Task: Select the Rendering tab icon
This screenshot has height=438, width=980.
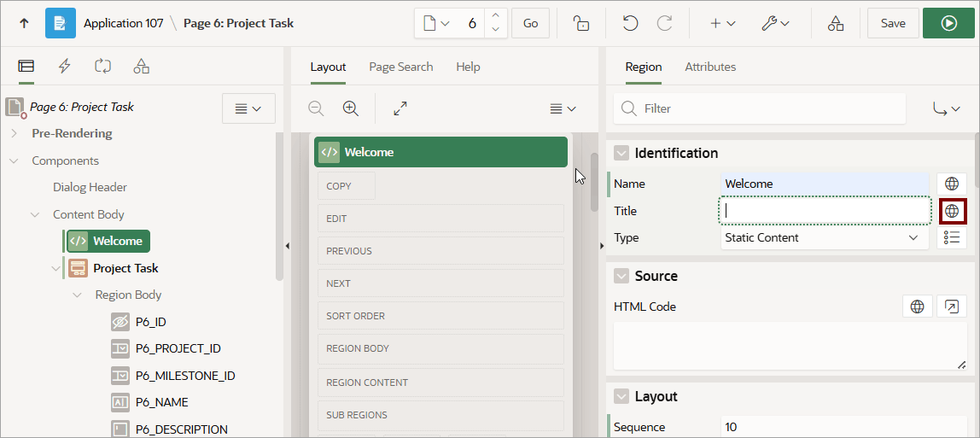Action: click(26, 66)
